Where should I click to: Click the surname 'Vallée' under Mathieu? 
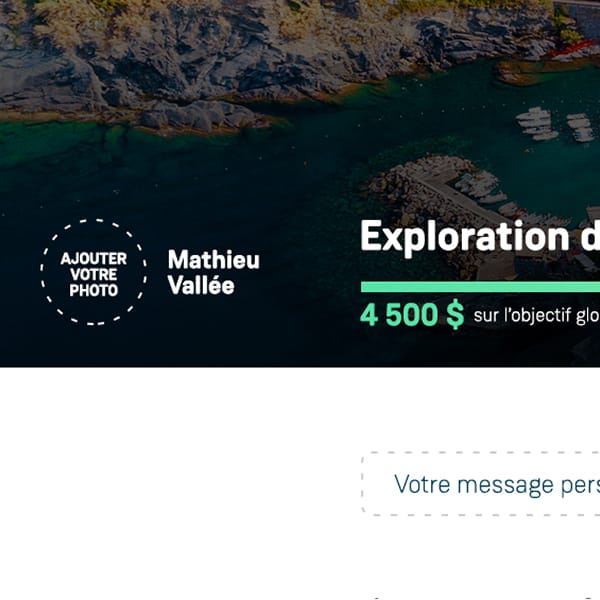coord(201,285)
